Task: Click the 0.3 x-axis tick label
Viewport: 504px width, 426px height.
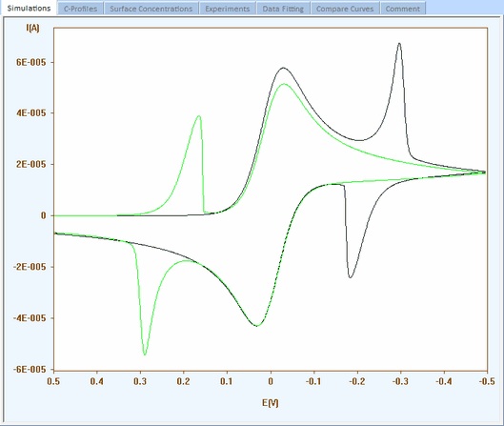Action: click(x=140, y=381)
